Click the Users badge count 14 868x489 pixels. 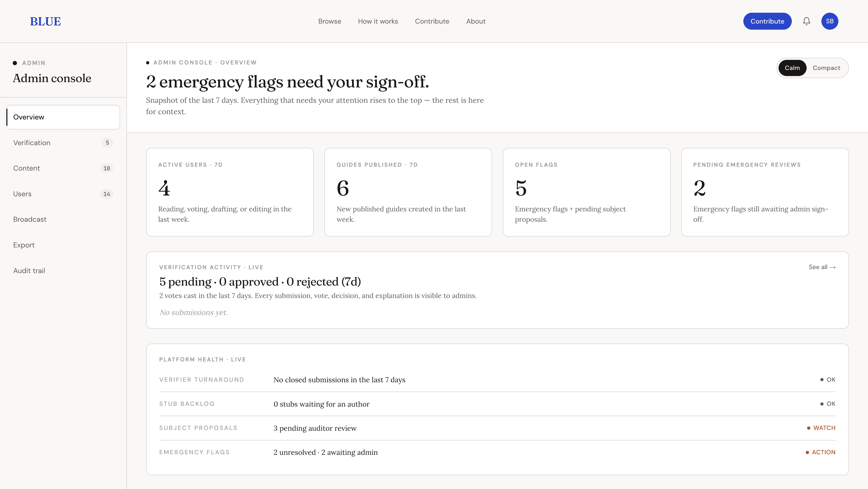pyautogui.click(x=106, y=194)
